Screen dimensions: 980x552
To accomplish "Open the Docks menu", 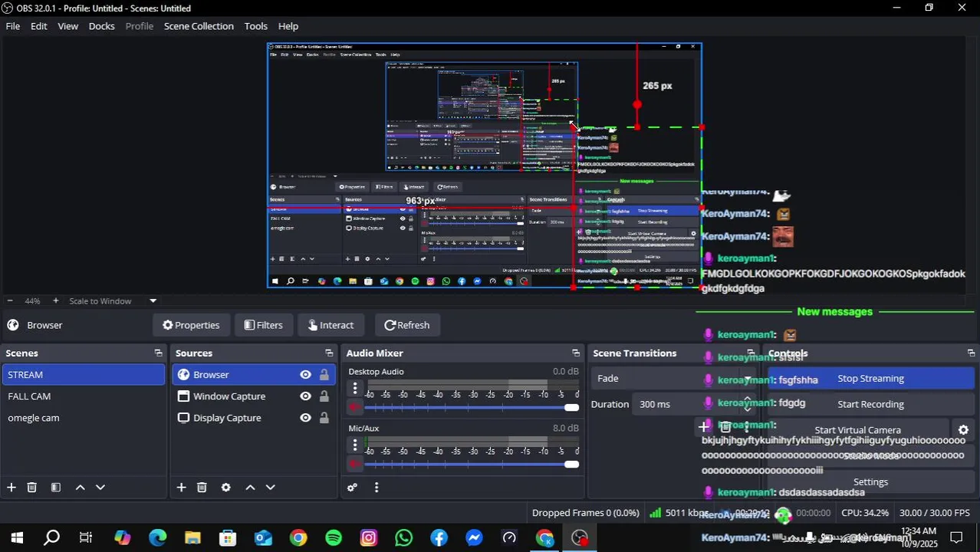I will 102,26.
